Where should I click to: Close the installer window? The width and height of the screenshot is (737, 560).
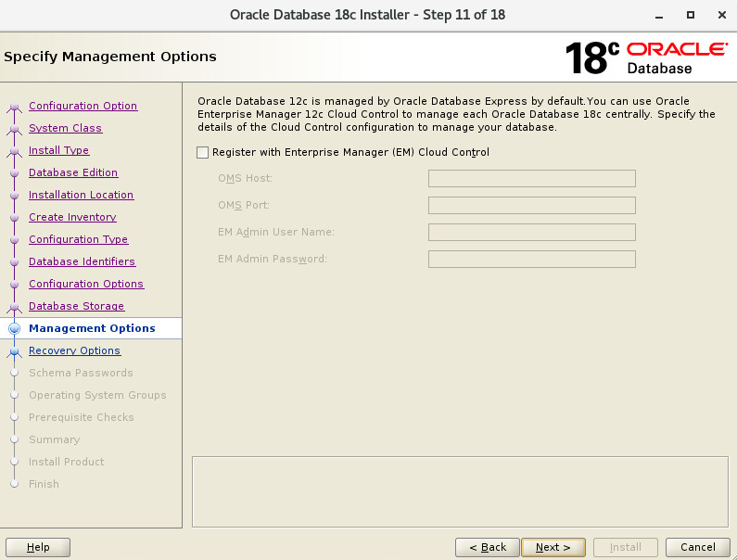click(x=722, y=15)
